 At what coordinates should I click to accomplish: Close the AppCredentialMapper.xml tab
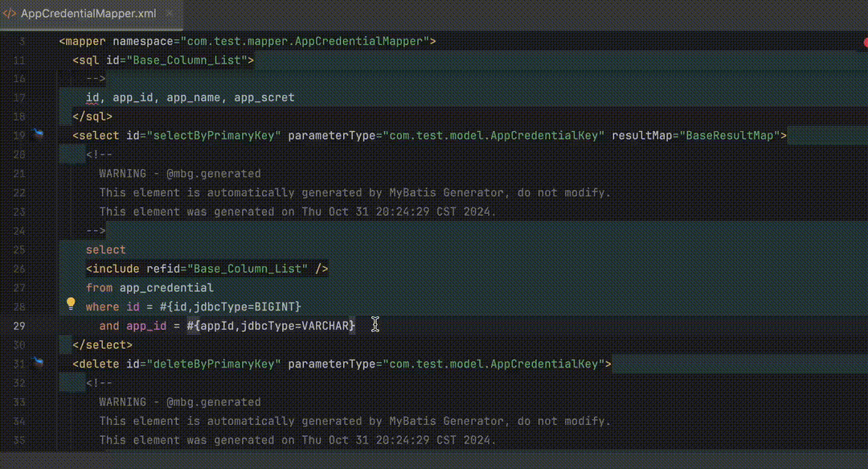170,14
